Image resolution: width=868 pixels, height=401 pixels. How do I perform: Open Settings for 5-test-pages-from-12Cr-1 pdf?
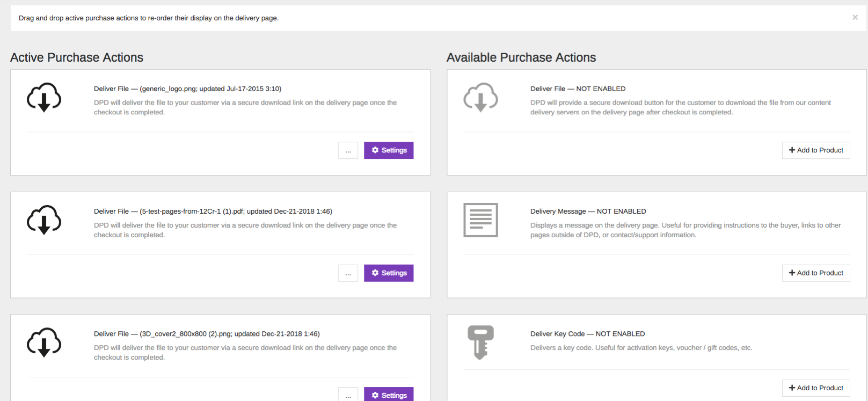pyautogui.click(x=389, y=273)
